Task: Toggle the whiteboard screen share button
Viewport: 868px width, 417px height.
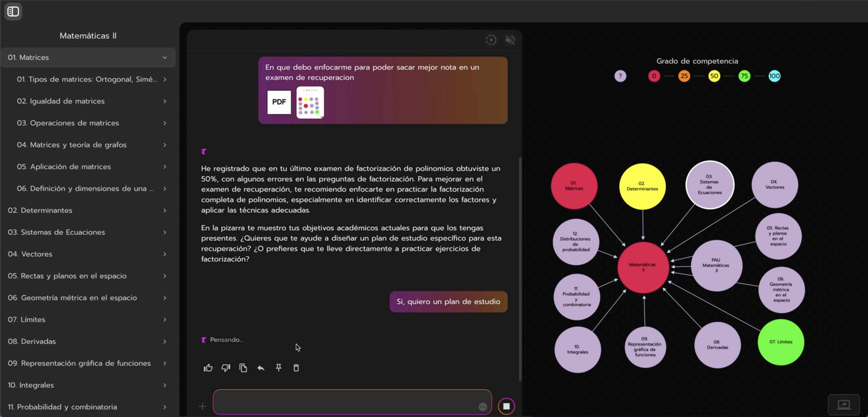Action: pyautogui.click(x=844, y=404)
